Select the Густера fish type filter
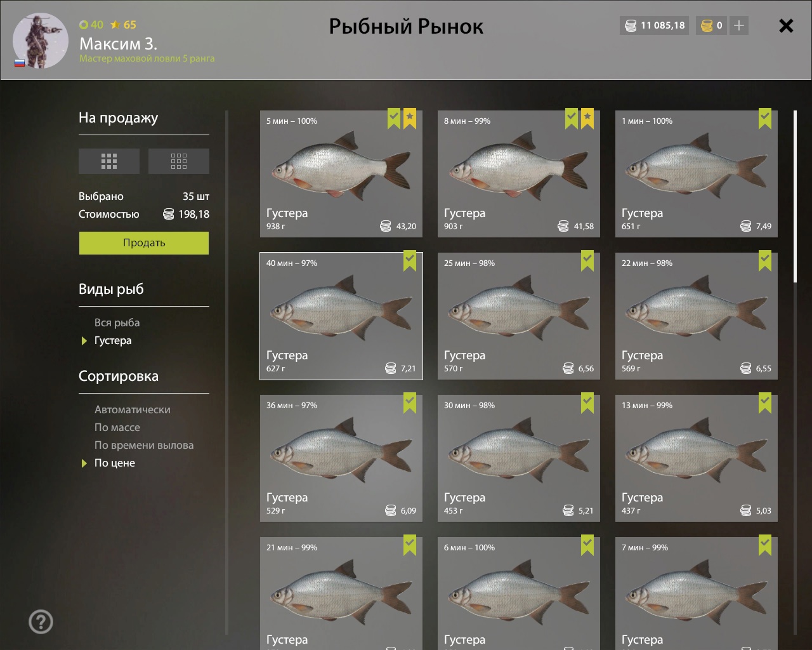 [113, 340]
